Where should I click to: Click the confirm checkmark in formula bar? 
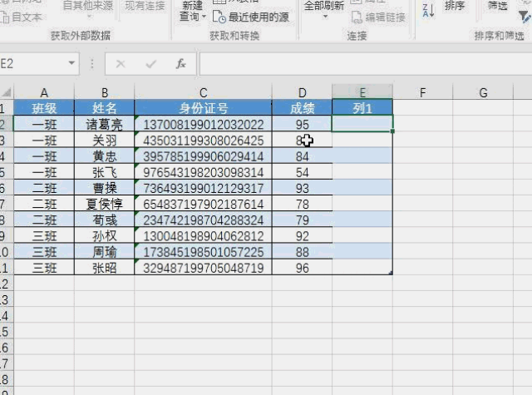150,64
